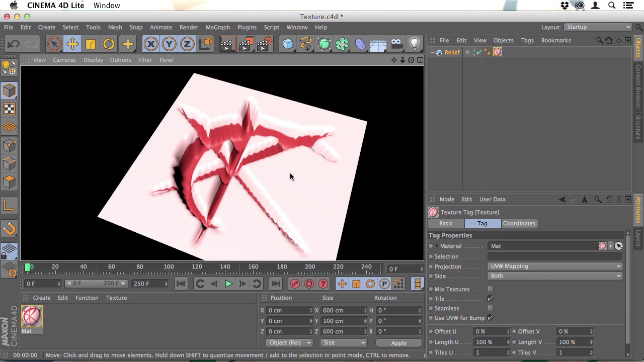Open the Side dropdown set to Both
Image resolution: width=644 pixels, height=362 pixels.
[554, 276]
